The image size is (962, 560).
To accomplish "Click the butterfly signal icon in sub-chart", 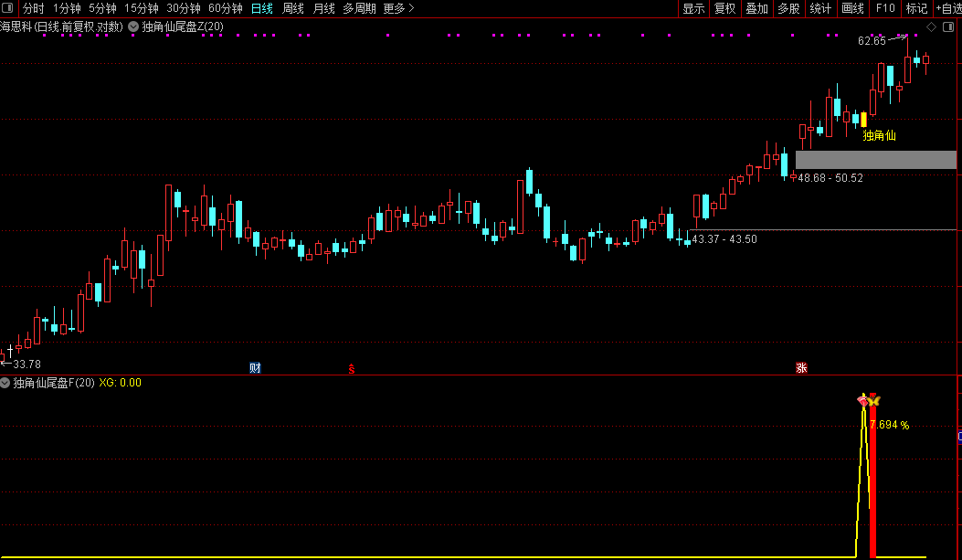I will [x=874, y=401].
